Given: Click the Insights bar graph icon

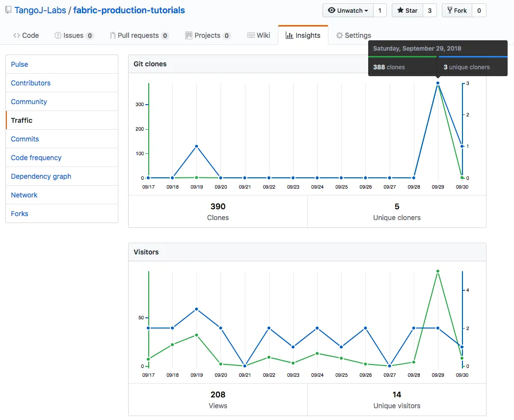Looking at the screenshot, I should [289, 35].
